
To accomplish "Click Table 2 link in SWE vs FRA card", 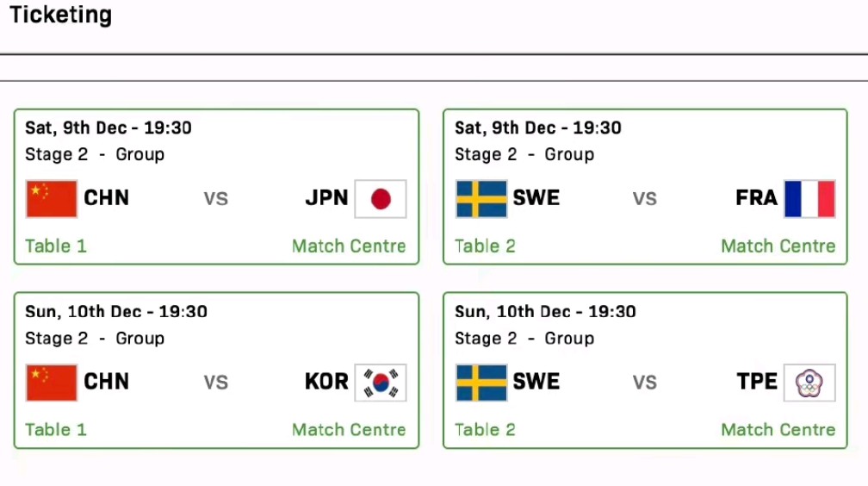I will tap(485, 246).
